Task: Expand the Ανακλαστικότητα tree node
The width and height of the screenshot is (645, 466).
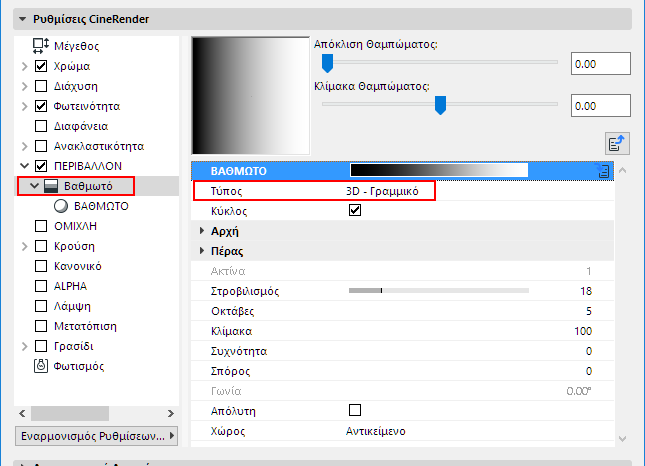Action: point(25,146)
